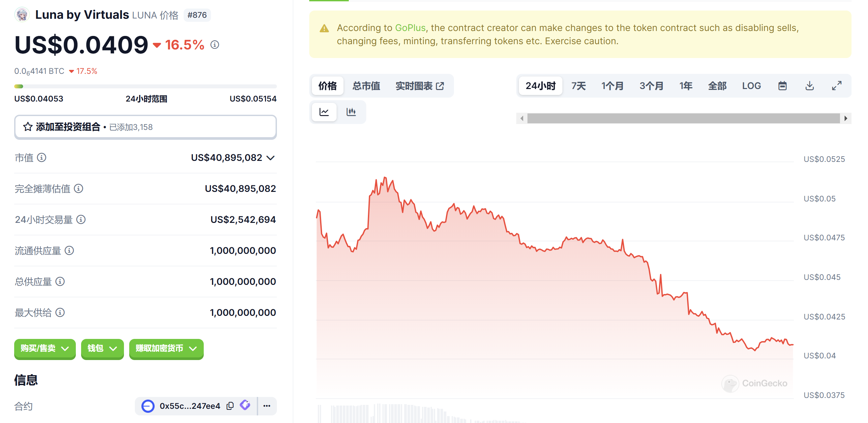This screenshot has width=868, height=423.
Task: Show max supply info icon
Action: click(x=60, y=313)
